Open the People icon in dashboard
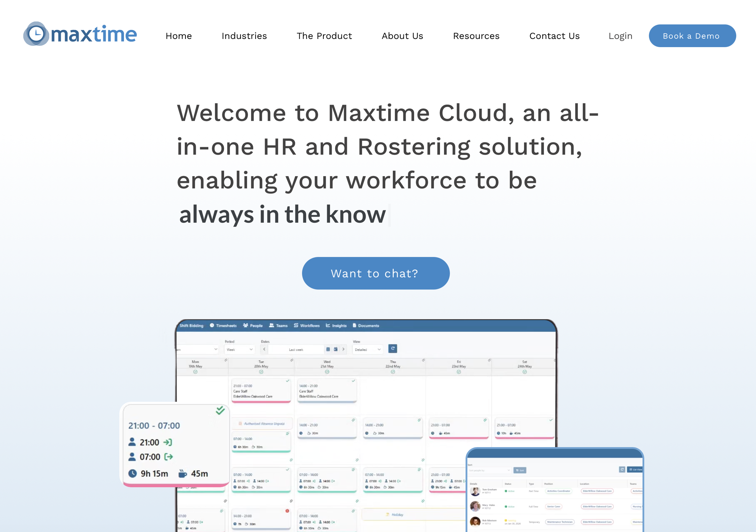The height and width of the screenshot is (532, 756). (x=246, y=325)
